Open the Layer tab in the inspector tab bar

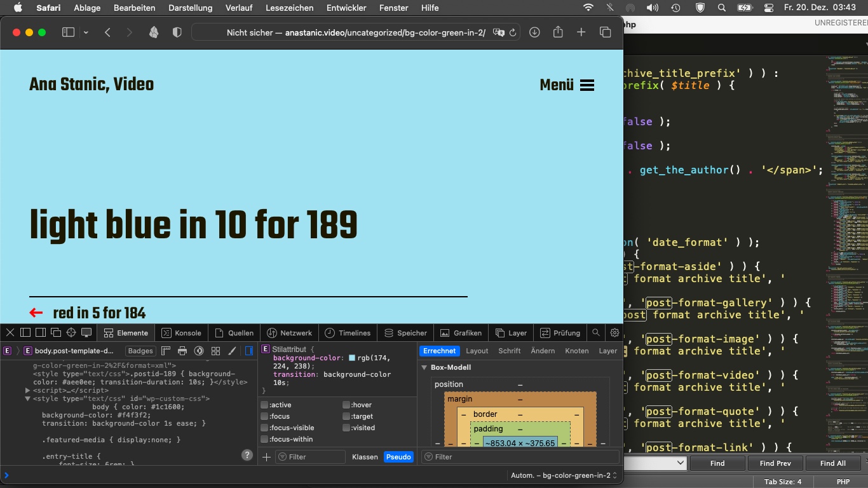pos(511,332)
